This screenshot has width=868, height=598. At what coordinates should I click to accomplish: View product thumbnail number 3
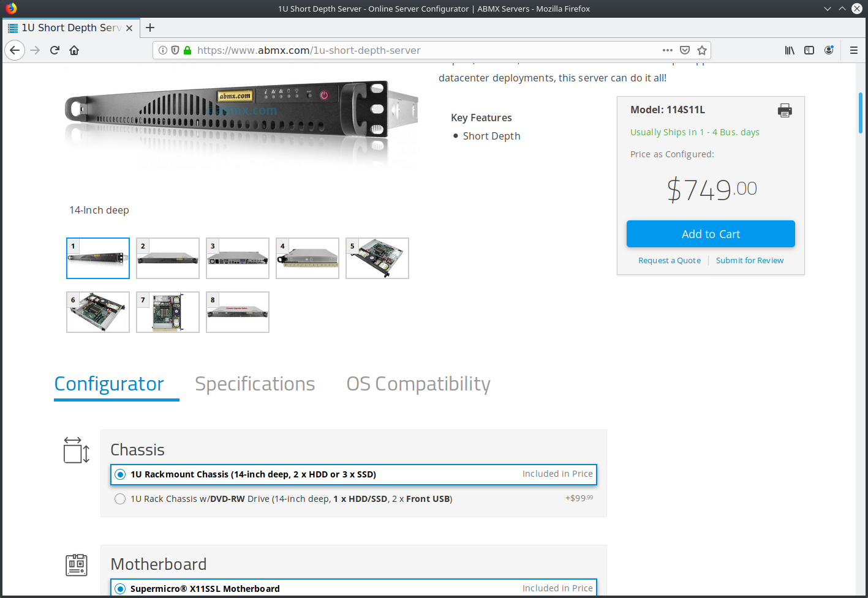(238, 258)
